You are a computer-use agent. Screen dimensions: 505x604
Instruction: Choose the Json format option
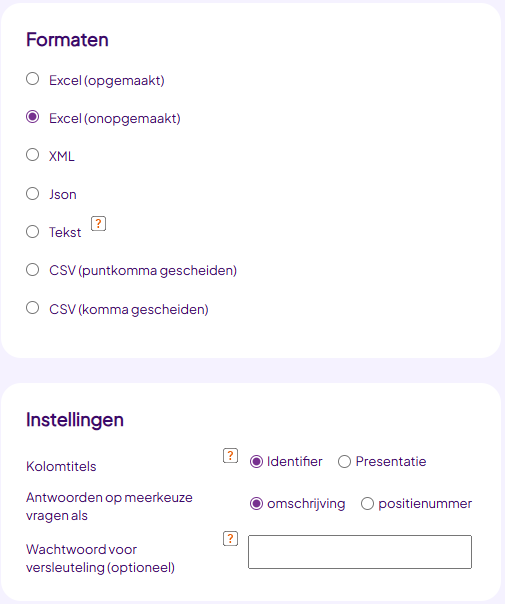click(x=32, y=193)
